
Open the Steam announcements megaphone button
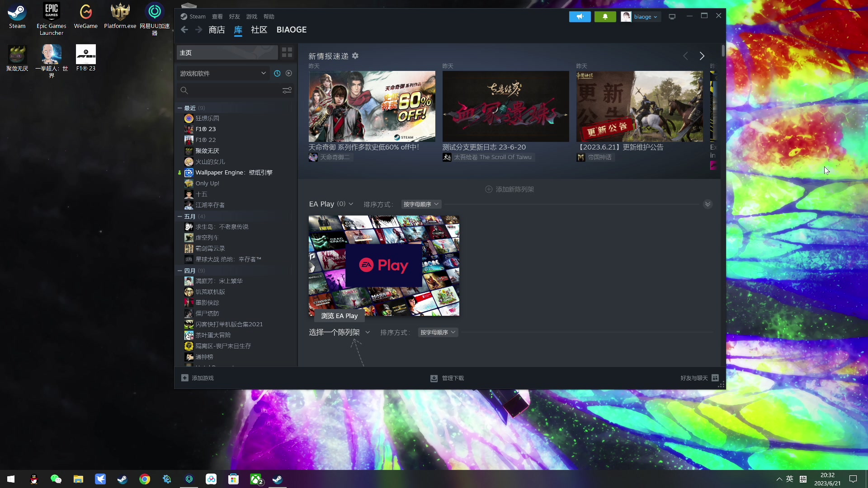click(580, 17)
